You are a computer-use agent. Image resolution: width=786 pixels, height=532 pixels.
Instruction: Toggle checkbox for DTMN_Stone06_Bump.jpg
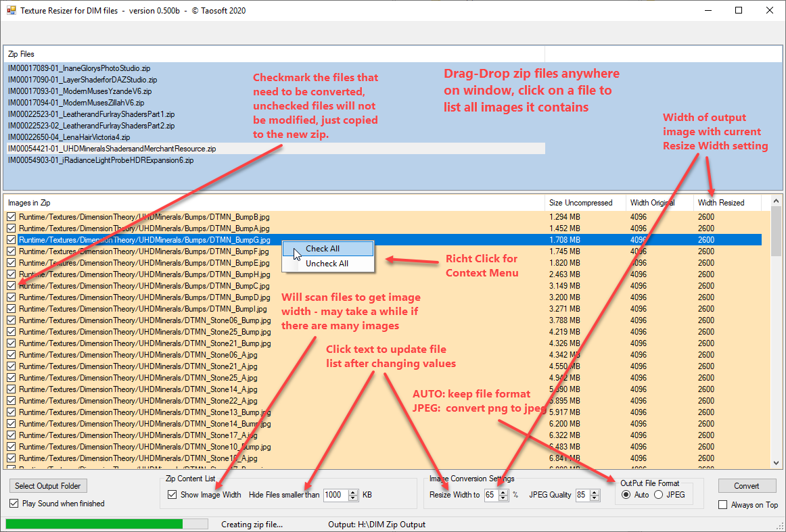[11, 320]
